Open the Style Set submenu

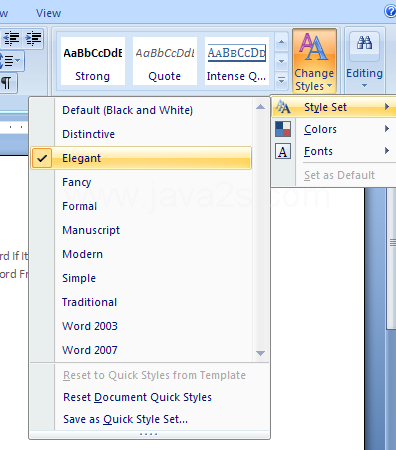(334, 107)
